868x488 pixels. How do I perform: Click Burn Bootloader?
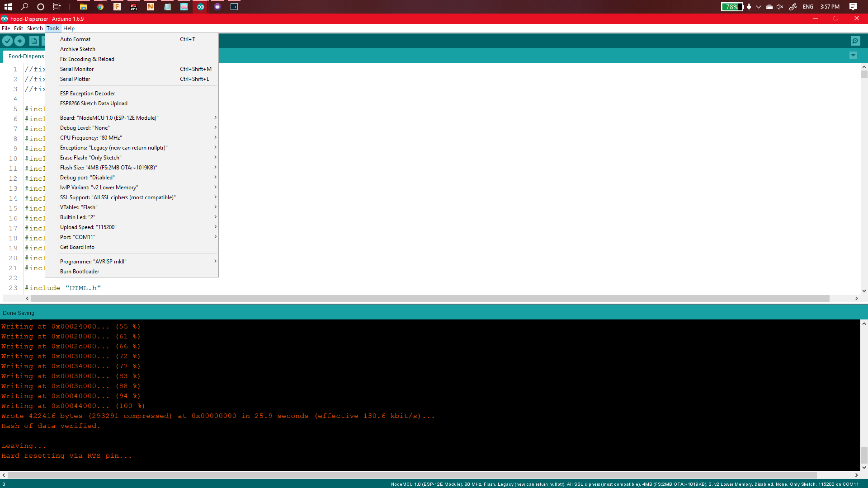[80, 271]
